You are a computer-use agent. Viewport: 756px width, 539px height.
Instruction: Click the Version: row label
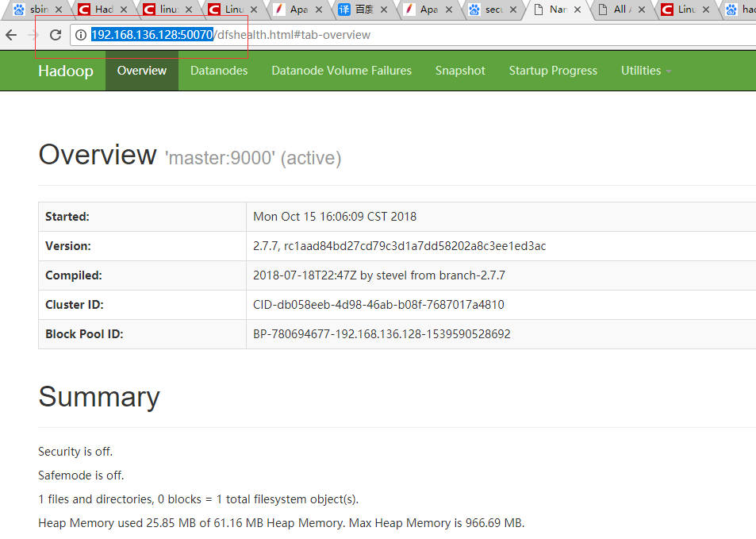tap(68, 246)
